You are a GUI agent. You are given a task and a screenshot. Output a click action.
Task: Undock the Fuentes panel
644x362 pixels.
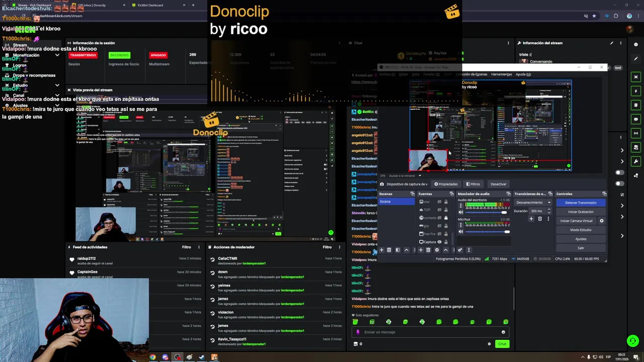click(451, 194)
